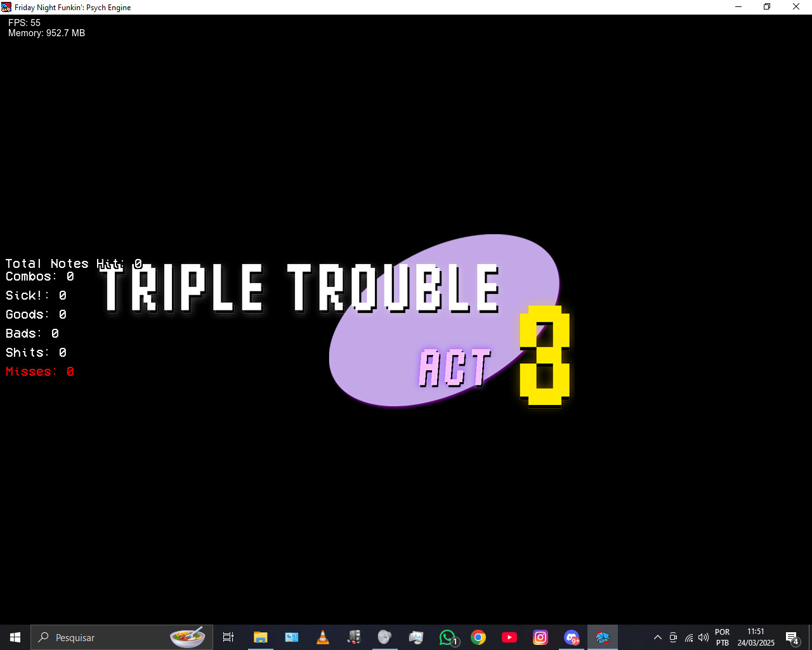Open Task View on the taskbar
The height and width of the screenshot is (650, 812).
[x=228, y=637]
